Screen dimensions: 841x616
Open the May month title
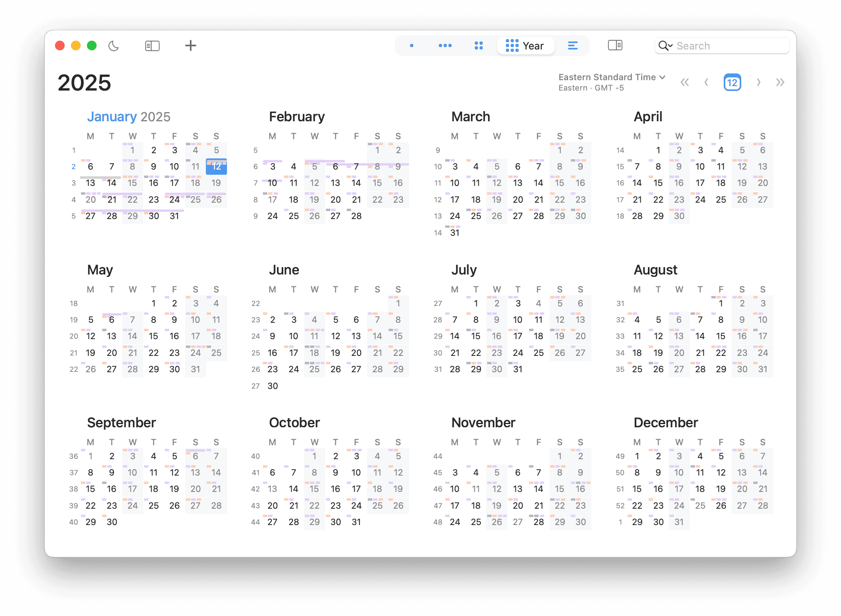(x=100, y=270)
